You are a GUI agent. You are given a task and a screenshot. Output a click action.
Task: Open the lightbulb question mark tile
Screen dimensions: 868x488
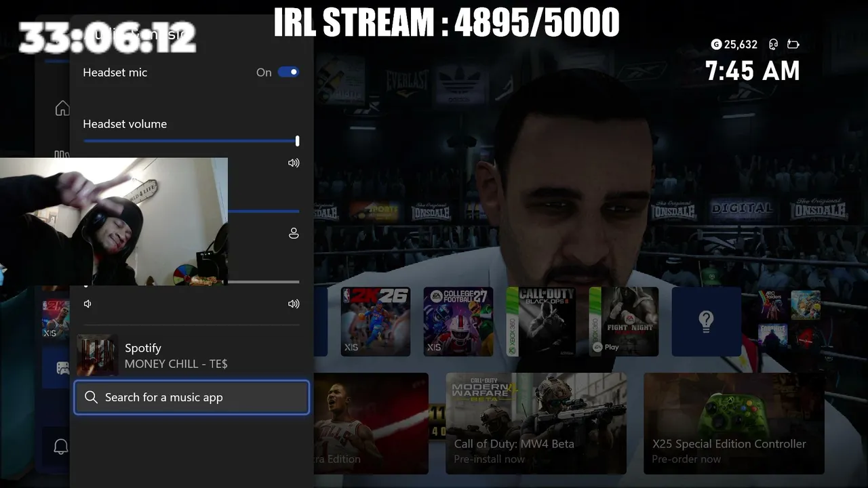pos(706,321)
